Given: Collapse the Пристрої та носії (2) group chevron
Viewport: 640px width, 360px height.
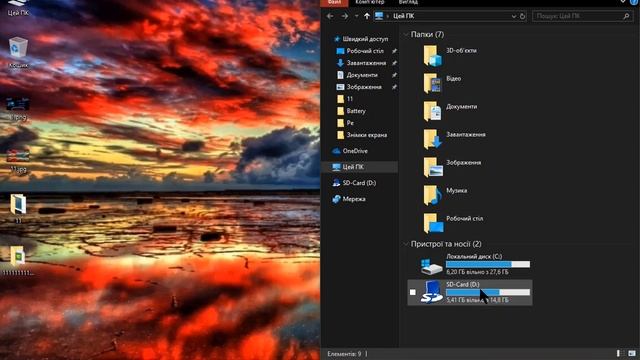Looking at the screenshot, I should coord(406,244).
